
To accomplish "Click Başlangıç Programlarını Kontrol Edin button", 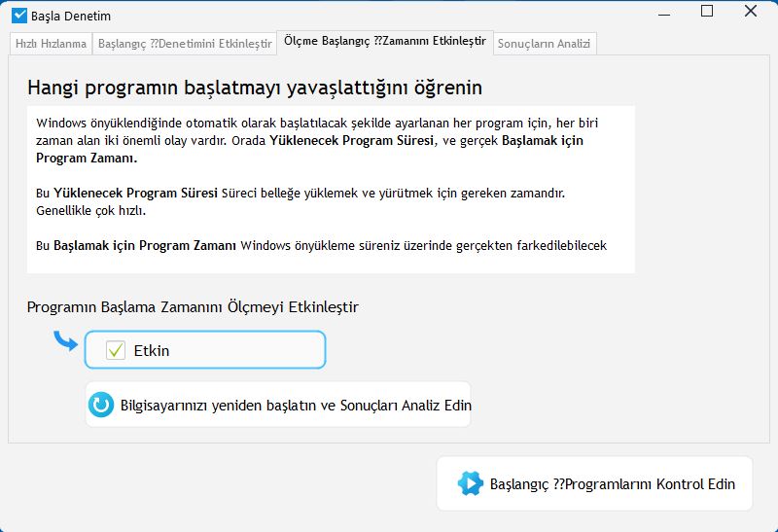I will pyautogui.click(x=594, y=483).
